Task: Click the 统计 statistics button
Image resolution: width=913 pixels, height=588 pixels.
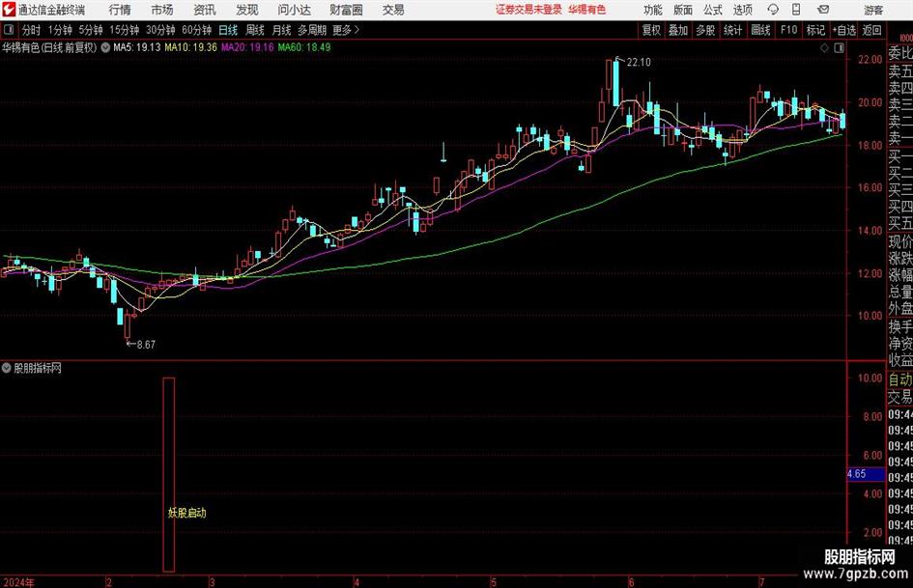Action: (732, 30)
